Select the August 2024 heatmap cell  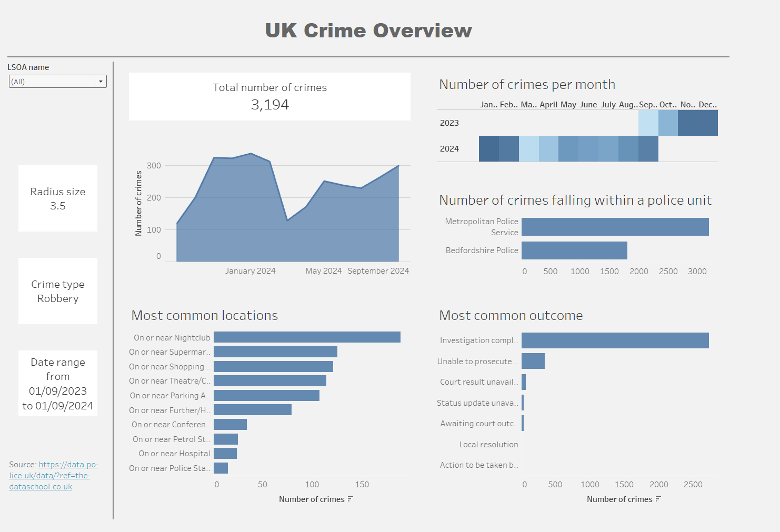pyautogui.click(x=628, y=148)
